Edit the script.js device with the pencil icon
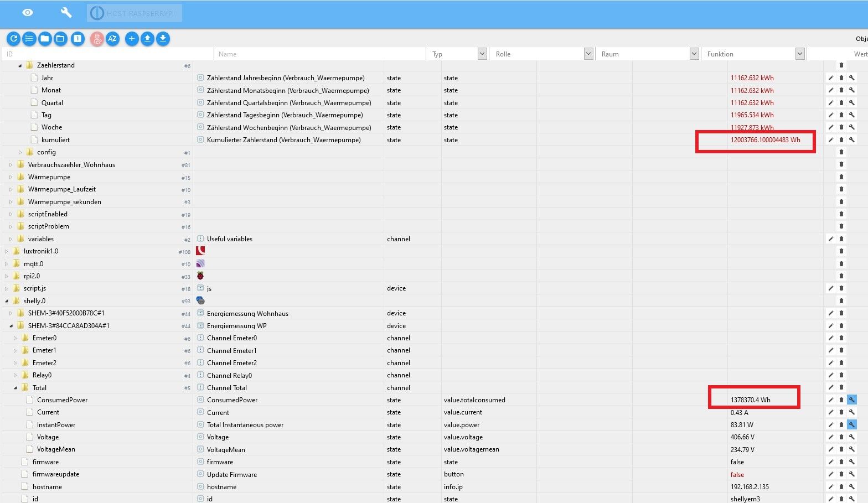The image size is (868, 503). pos(830,288)
